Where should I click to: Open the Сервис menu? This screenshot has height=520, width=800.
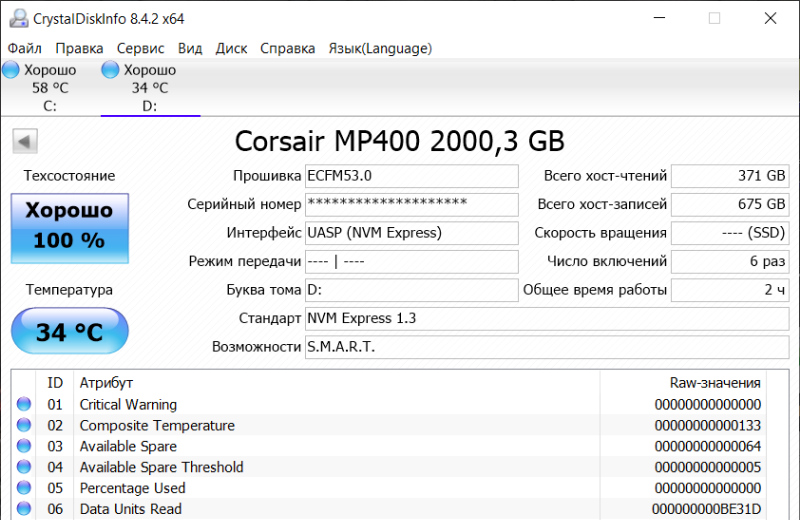140,48
